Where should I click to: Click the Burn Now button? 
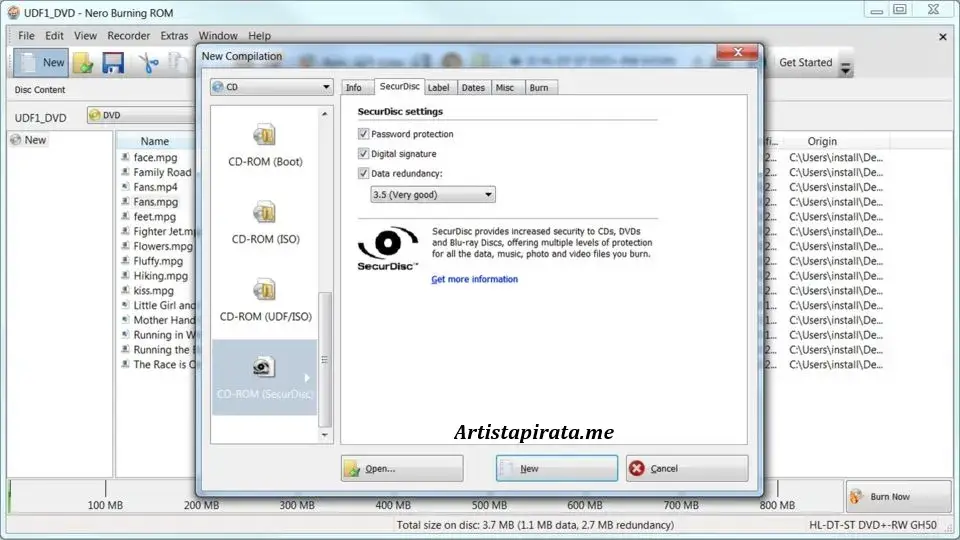coord(898,496)
